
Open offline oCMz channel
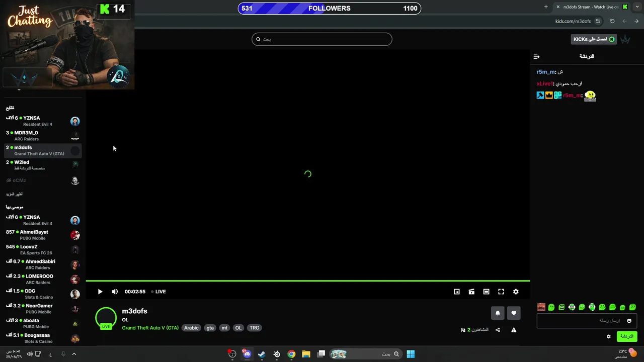pyautogui.click(x=43, y=180)
